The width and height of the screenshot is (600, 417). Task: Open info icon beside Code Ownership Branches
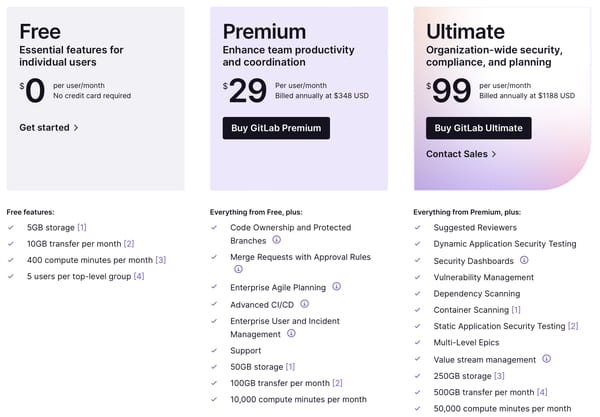coord(276,240)
